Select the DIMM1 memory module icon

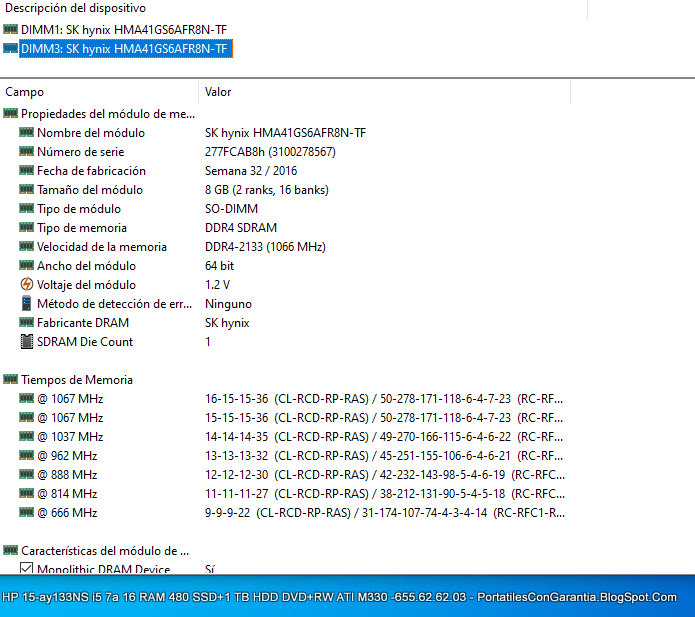pos(11,30)
